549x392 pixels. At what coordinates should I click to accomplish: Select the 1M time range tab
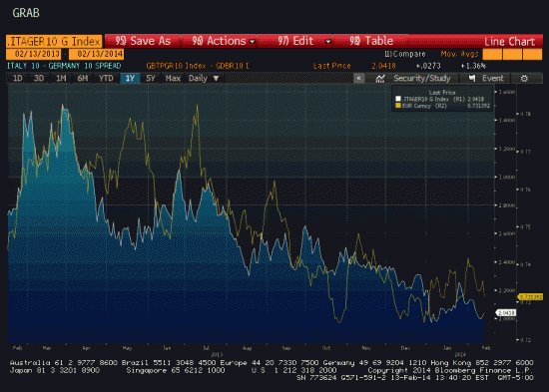point(61,78)
